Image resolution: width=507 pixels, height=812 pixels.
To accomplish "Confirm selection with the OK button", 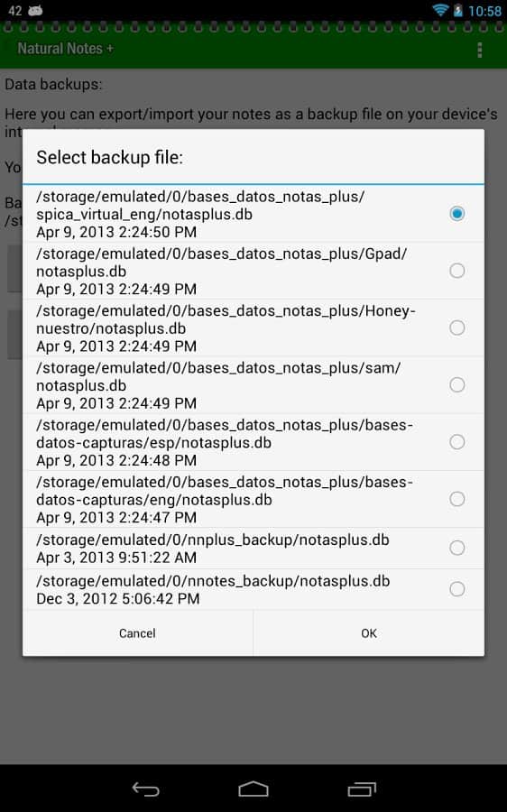I will [x=369, y=632].
